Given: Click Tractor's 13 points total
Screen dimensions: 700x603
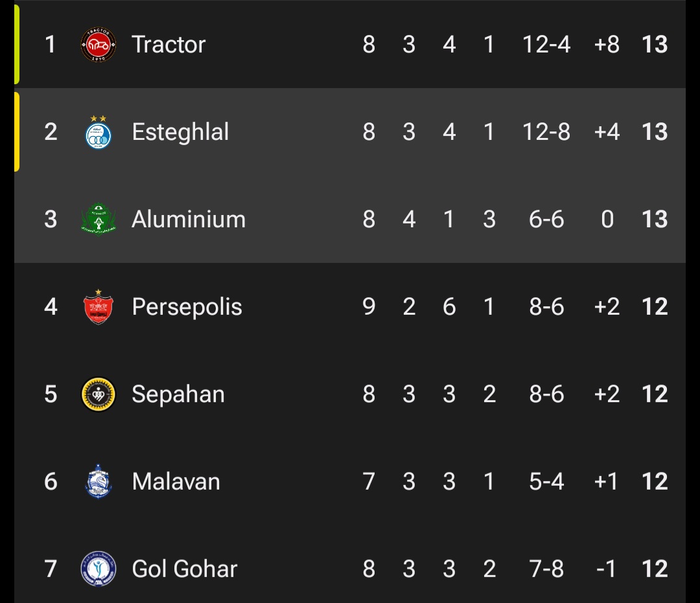Looking at the screenshot, I should coord(655,45).
